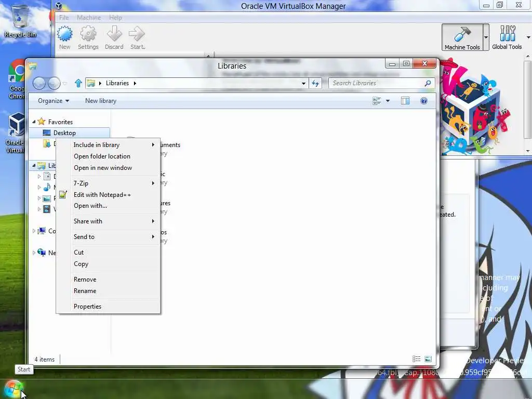Viewport: 532px width, 399px height.
Task: Select Remove from context menu
Action: (x=108, y=280)
